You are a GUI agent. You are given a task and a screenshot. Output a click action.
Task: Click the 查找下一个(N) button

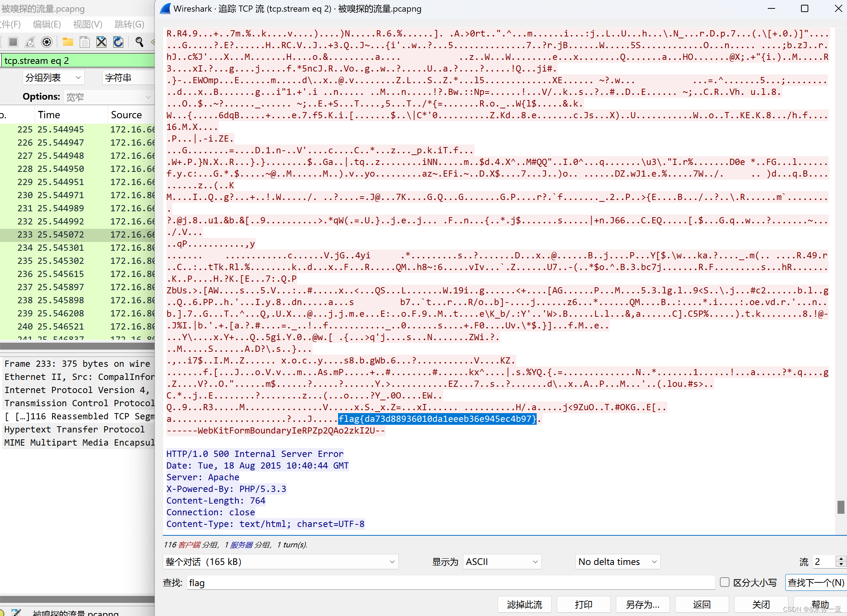816,582
